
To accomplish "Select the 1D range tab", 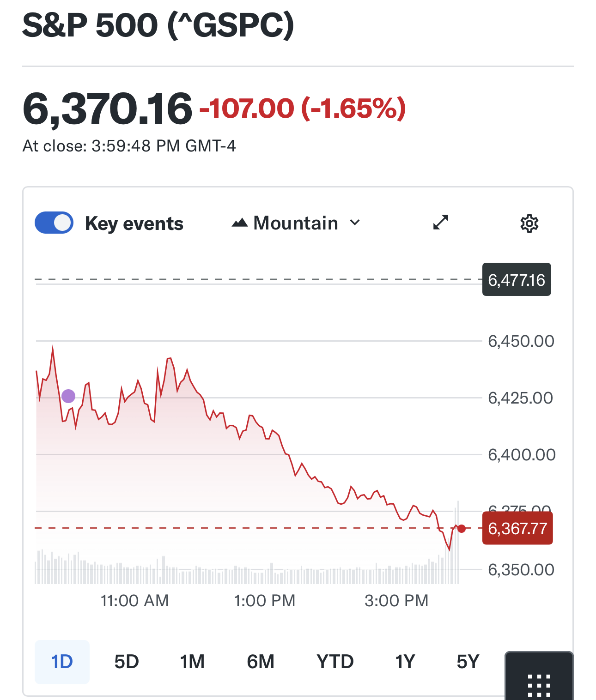I will (62, 662).
